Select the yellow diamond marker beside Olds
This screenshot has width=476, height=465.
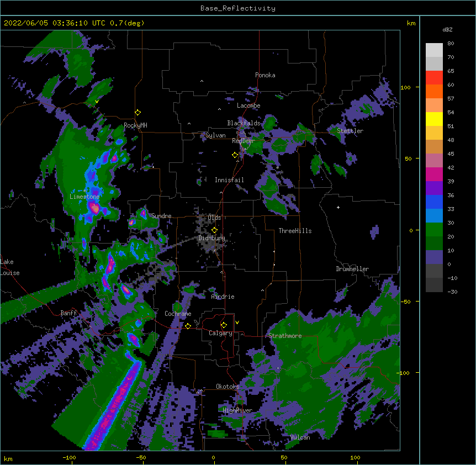[x=214, y=230]
